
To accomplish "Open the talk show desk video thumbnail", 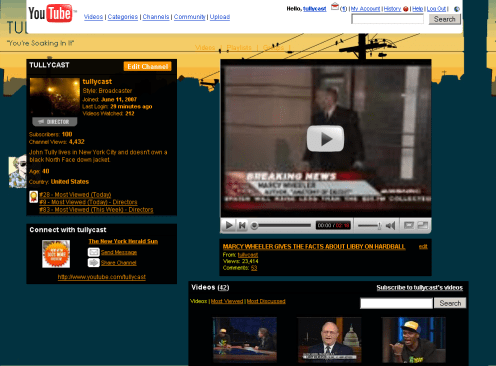I will pyautogui.click(x=245, y=340).
